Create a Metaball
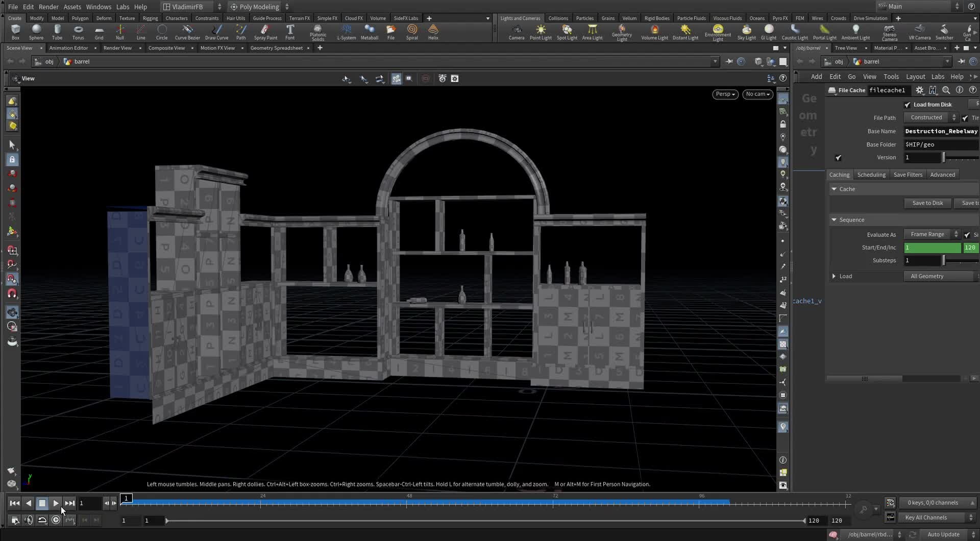The width and height of the screenshot is (980, 541). (370, 32)
